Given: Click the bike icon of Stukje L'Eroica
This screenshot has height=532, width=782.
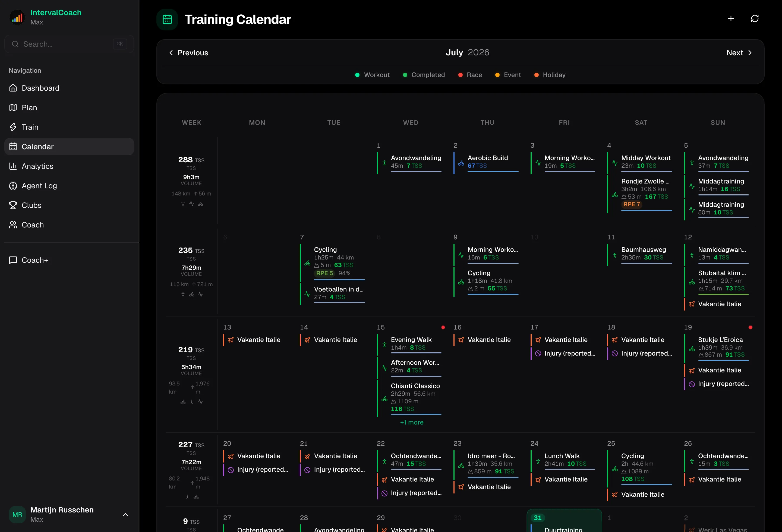Looking at the screenshot, I should 692,349.
